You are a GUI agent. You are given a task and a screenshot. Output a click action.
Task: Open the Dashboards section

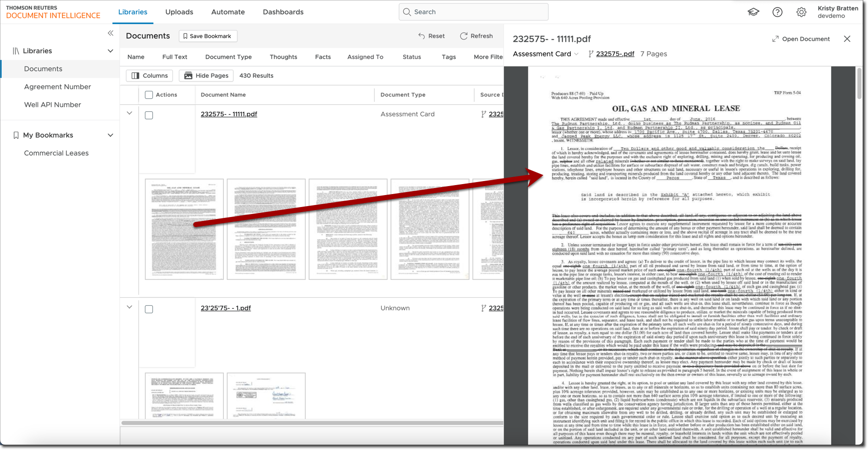pyautogui.click(x=283, y=11)
